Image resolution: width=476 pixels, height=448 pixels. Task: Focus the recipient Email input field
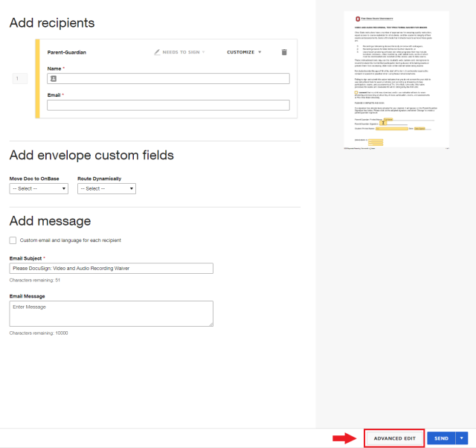coord(168,105)
